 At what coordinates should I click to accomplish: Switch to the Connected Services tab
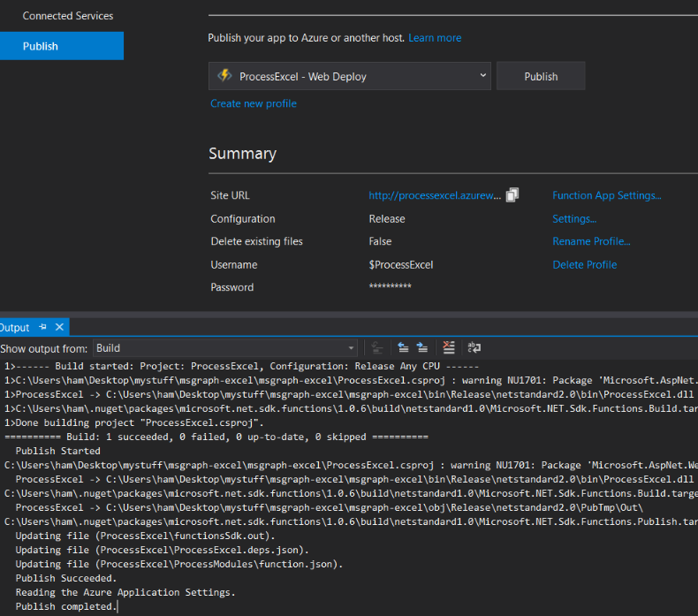pyautogui.click(x=67, y=16)
